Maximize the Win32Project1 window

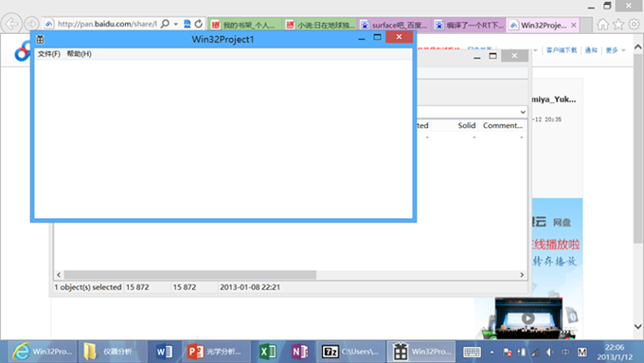(x=377, y=37)
